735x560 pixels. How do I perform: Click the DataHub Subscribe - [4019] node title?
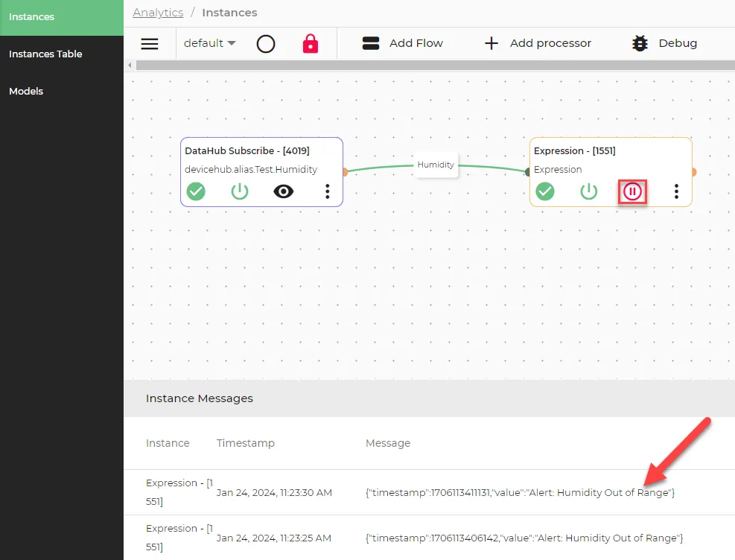pyautogui.click(x=247, y=151)
